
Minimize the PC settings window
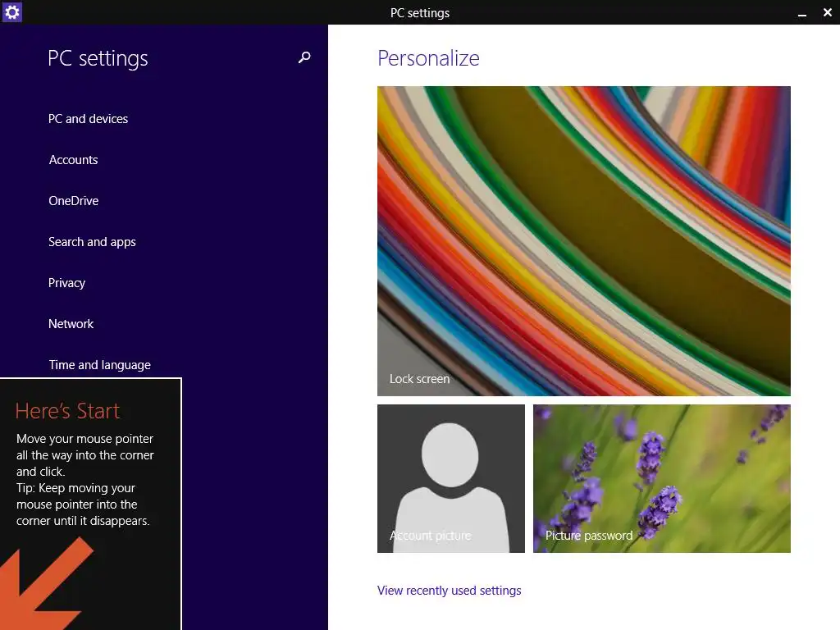click(802, 13)
